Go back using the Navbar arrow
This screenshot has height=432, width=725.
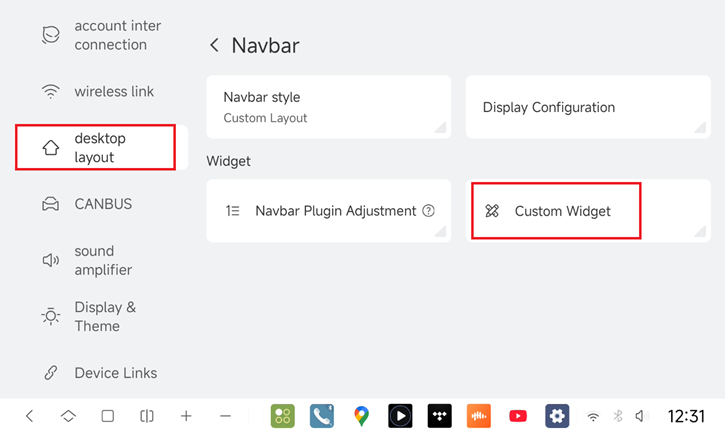214,45
